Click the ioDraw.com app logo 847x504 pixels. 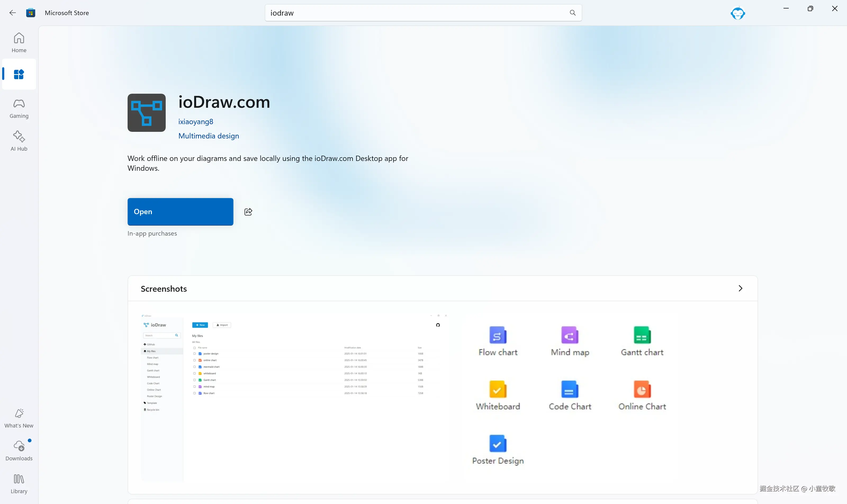(x=146, y=113)
